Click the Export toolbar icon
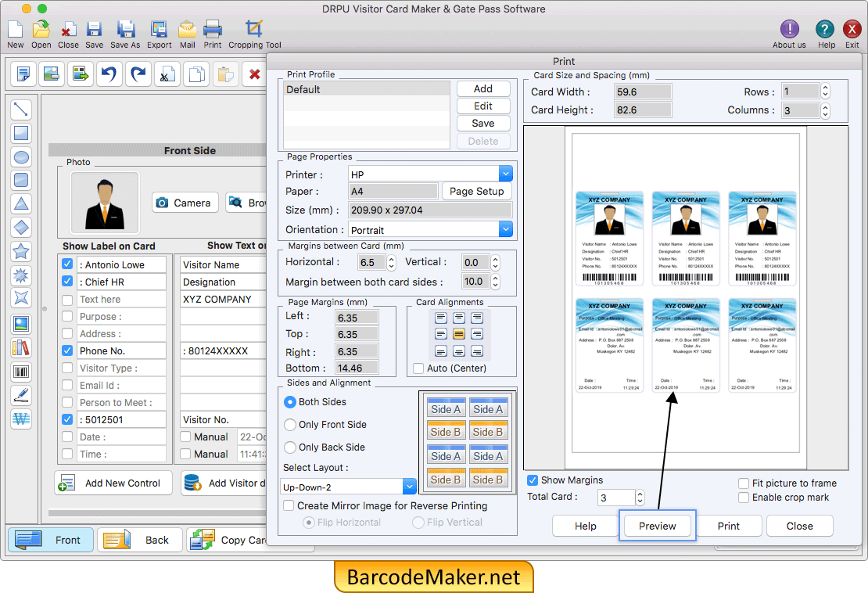The height and width of the screenshot is (593, 868). click(159, 30)
